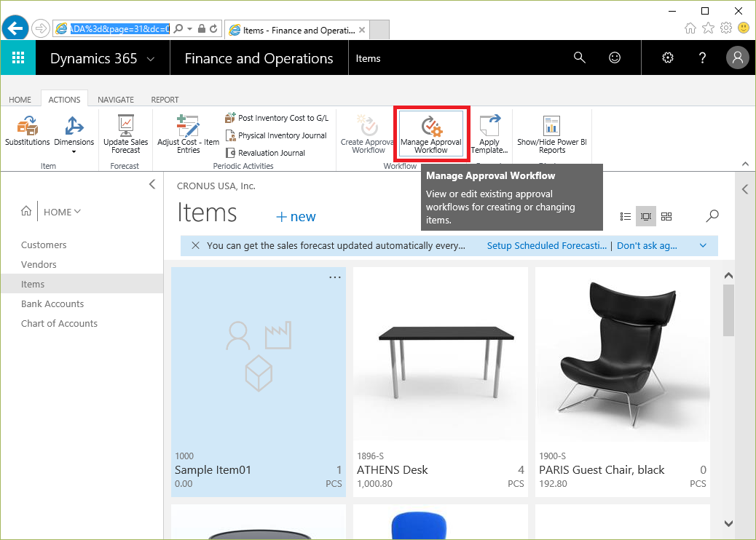The height and width of the screenshot is (540, 756).
Task: Run Update Sales Forecast
Action: pyautogui.click(x=125, y=135)
